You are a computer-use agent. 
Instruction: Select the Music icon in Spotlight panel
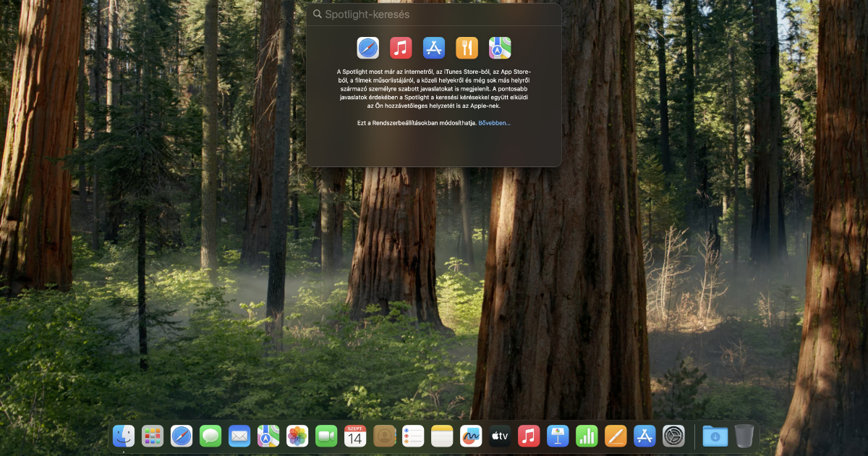pos(401,48)
